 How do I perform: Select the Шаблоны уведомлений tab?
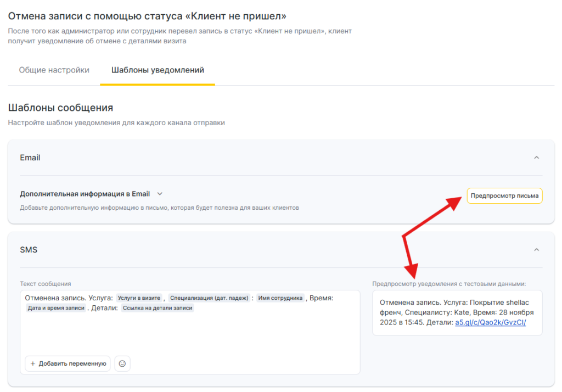(x=158, y=70)
